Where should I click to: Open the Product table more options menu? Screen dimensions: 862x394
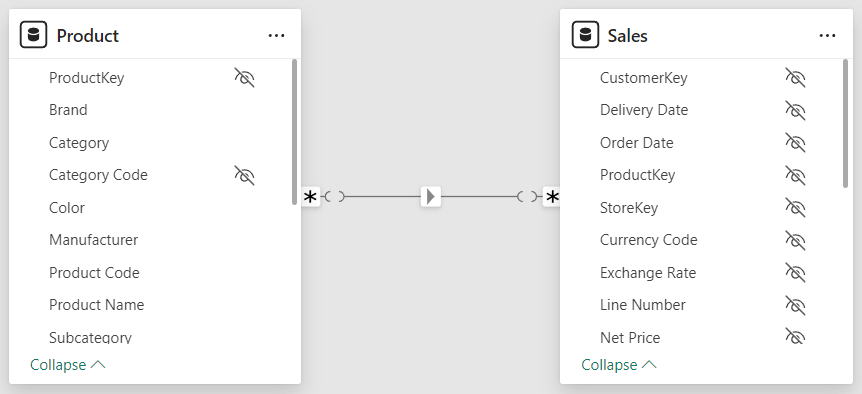[x=277, y=36]
